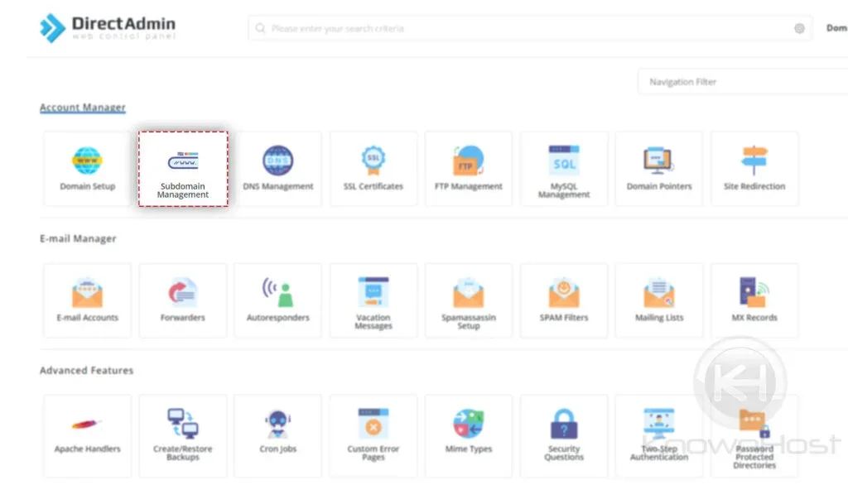Open Domain Setup
This screenshot has height=504, width=848.
click(x=87, y=169)
